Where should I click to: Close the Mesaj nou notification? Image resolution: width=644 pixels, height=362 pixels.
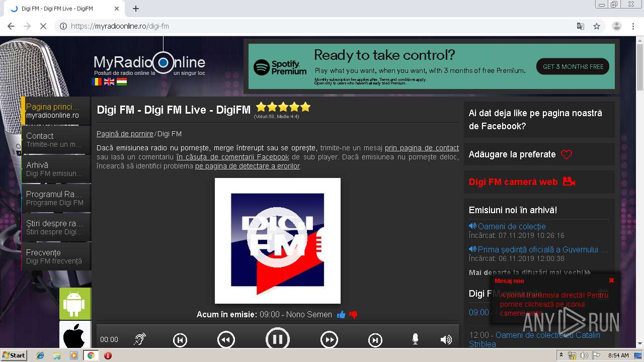[611, 281]
